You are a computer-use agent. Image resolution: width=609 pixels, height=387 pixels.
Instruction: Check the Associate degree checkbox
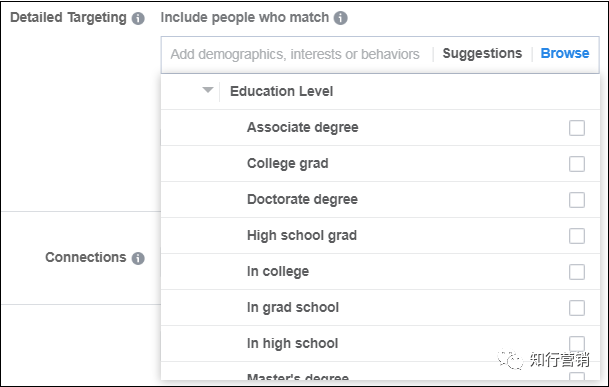coord(577,128)
